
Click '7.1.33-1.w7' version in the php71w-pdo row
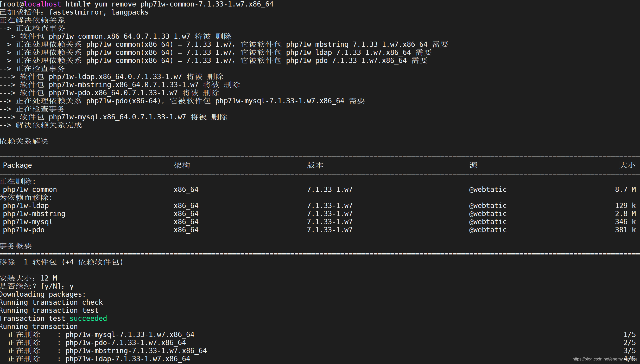click(x=329, y=230)
